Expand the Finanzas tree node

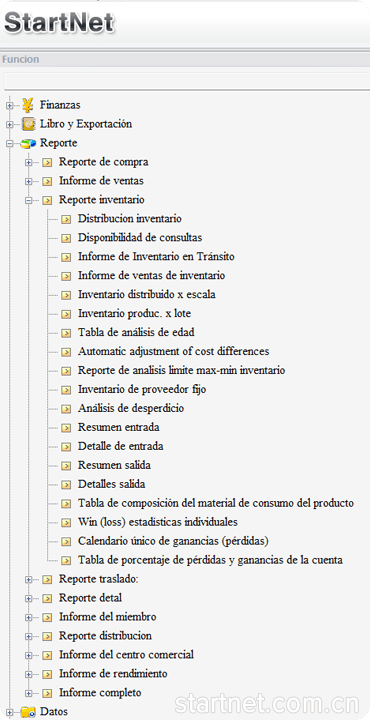point(9,106)
